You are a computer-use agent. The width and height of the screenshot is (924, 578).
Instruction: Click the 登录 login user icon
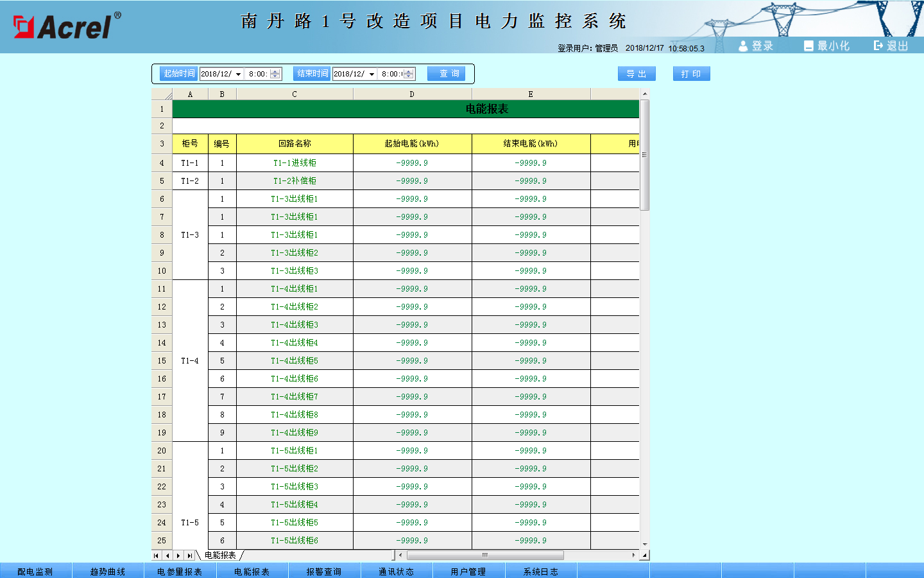[x=743, y=46]
